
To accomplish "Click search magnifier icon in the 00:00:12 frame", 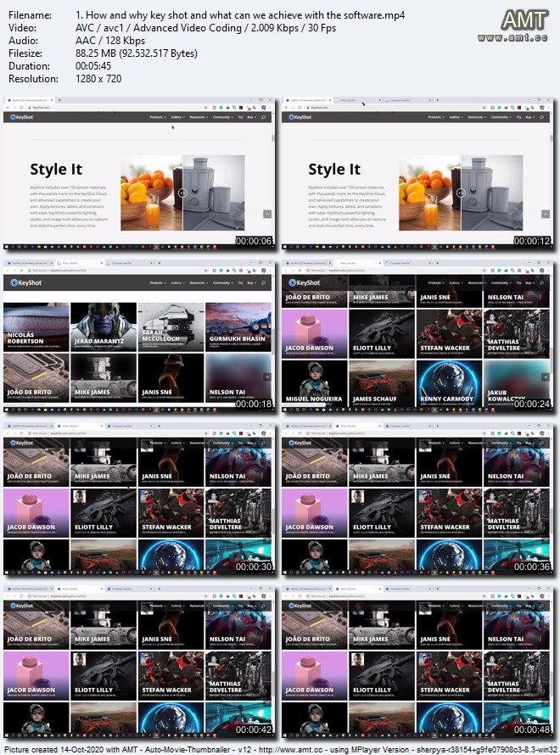I will 541,117.
